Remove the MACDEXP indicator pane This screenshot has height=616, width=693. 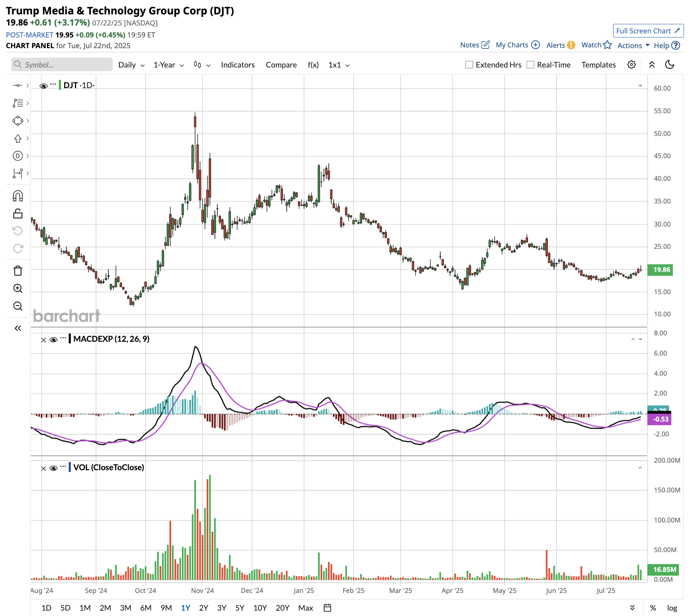pos(43,340)
